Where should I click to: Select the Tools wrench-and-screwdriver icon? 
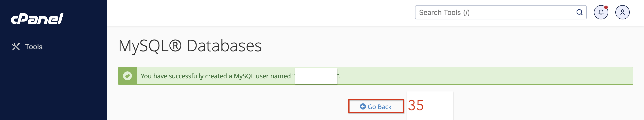[x=16, y=47]
